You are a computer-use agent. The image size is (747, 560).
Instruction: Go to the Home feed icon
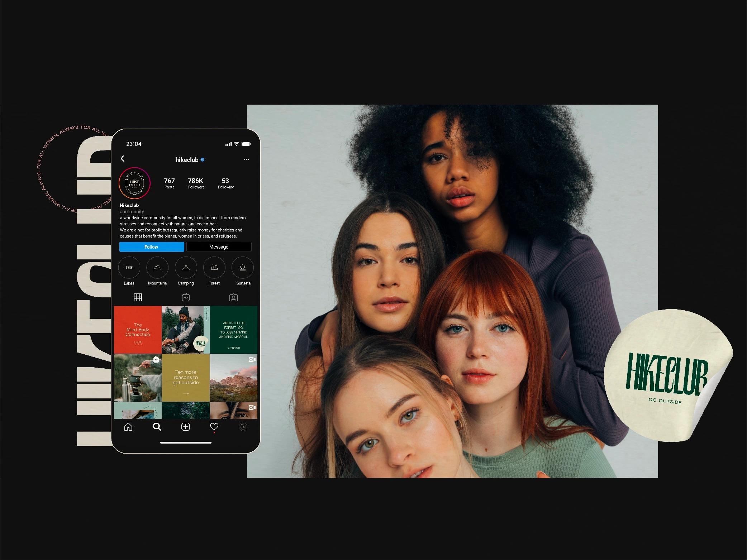click(x=128, y=427)
